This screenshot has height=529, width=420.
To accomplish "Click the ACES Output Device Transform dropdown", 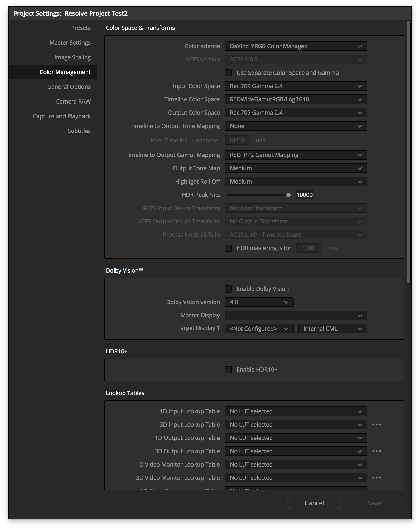I will tap(296, 221).
